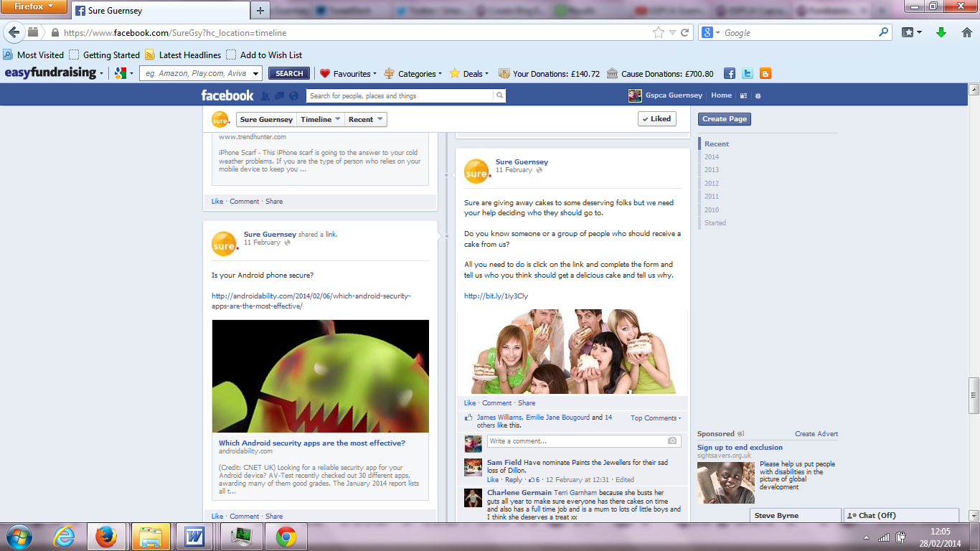
Task: Bookmark this page with the star icon
Action: [x=658, y=32]
